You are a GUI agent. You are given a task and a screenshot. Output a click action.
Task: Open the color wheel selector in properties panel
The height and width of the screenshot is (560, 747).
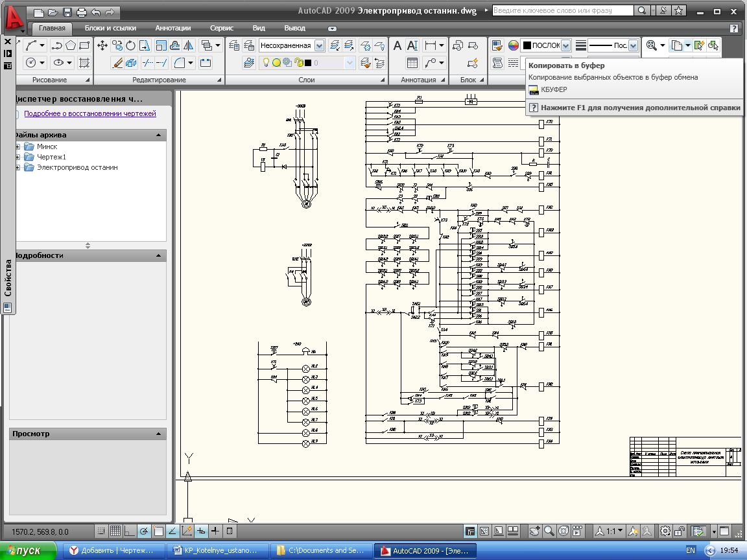tap(513, 46)
